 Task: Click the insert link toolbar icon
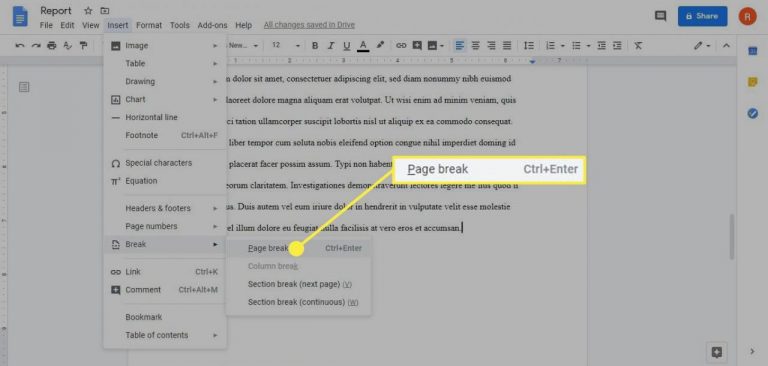coord(401,46)
